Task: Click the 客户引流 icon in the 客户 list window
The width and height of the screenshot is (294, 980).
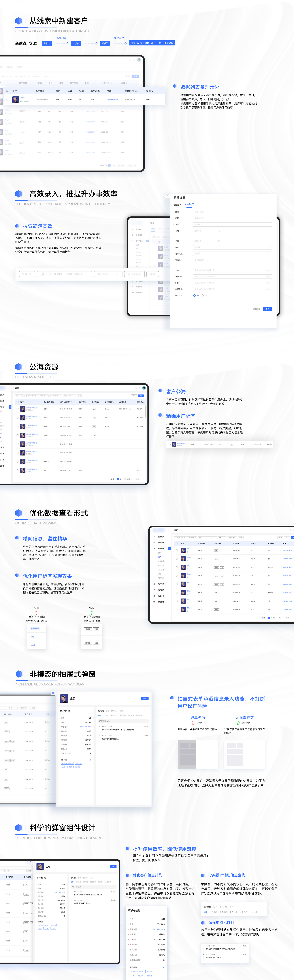Action: point(154,584)
